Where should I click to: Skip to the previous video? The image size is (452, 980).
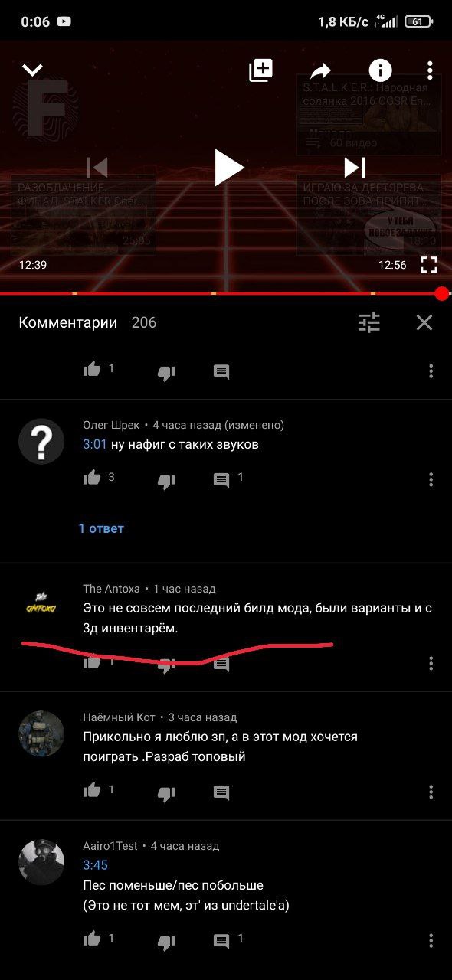point(97,167)
